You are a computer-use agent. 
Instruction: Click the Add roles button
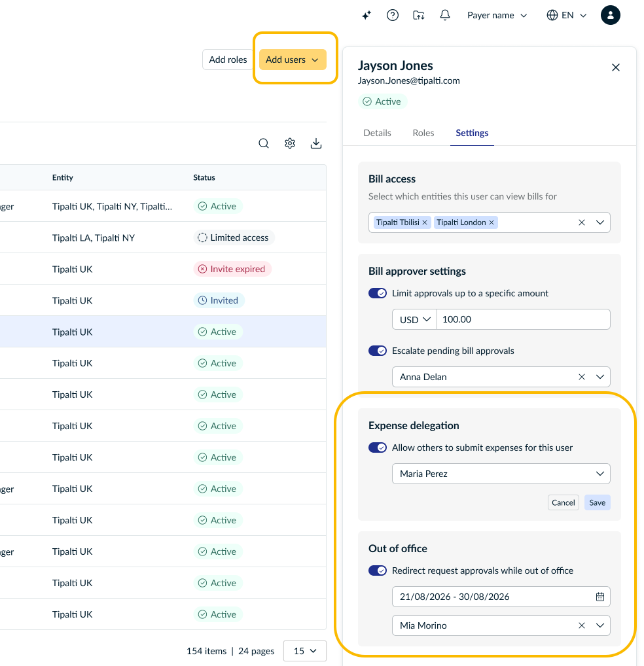click(228, 60)
